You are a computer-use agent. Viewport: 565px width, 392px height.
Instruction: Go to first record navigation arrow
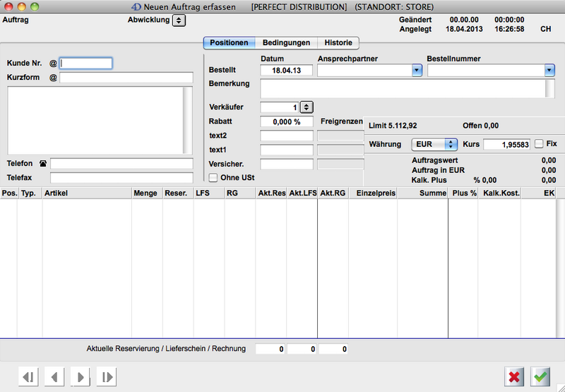pyautogui.click(x=28, y=377)
